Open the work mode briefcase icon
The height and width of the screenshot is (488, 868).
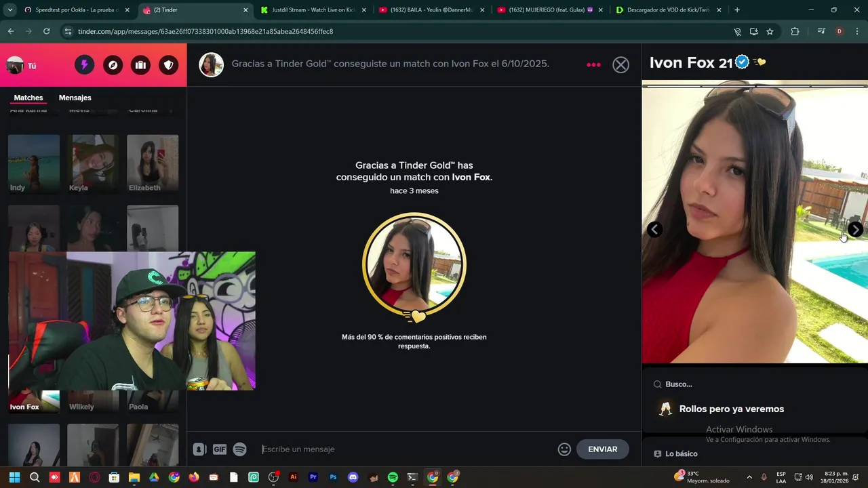(x=140, y=65)
